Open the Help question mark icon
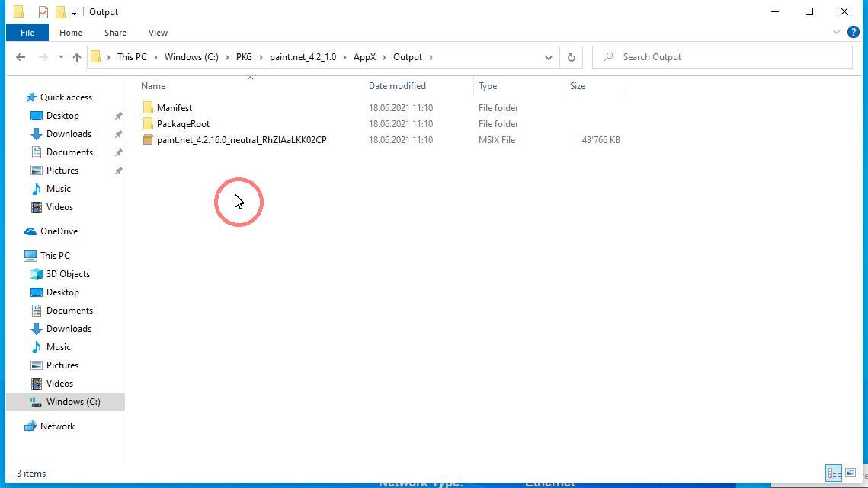Screen dimensions: 868x488 (x=854, y=33)
